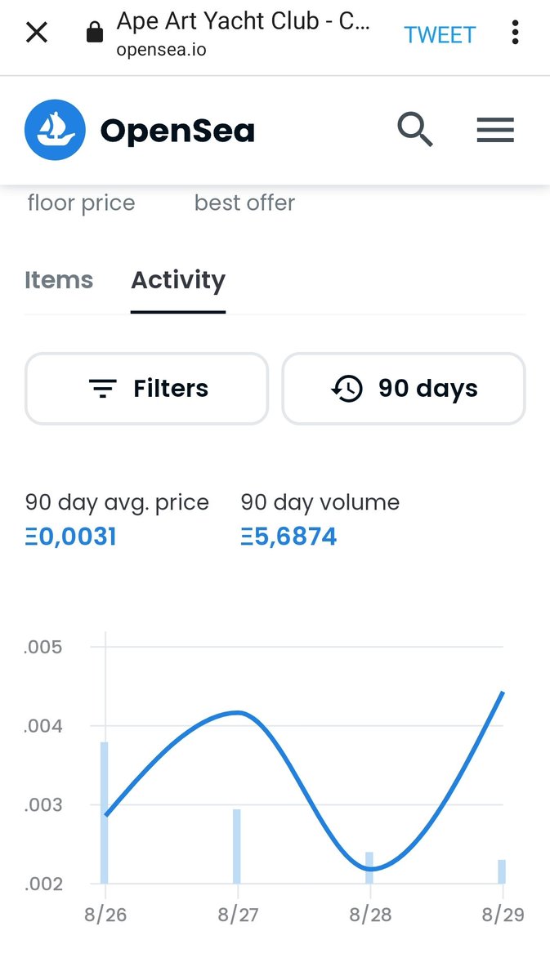Click the 8/26 volume bar
550x980 pixels.
tap(104, 813)
